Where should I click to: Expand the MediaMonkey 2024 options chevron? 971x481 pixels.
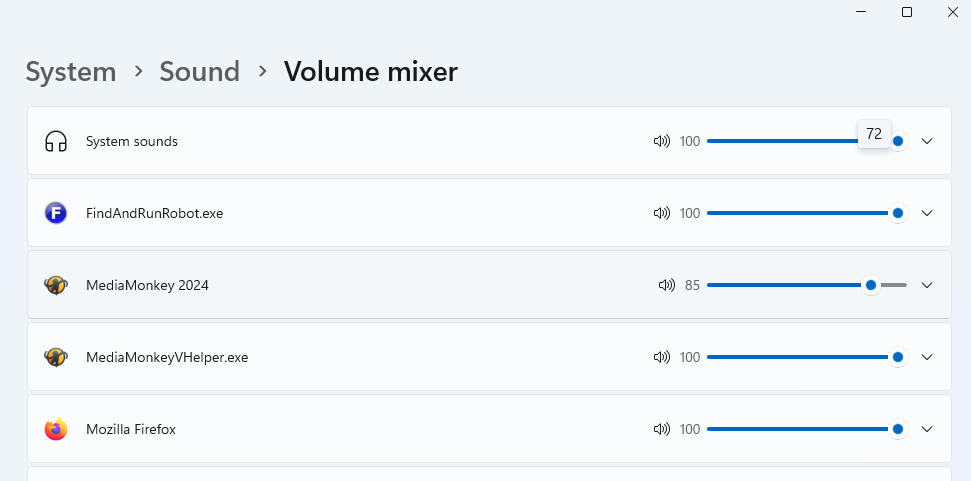click(927, 285)
